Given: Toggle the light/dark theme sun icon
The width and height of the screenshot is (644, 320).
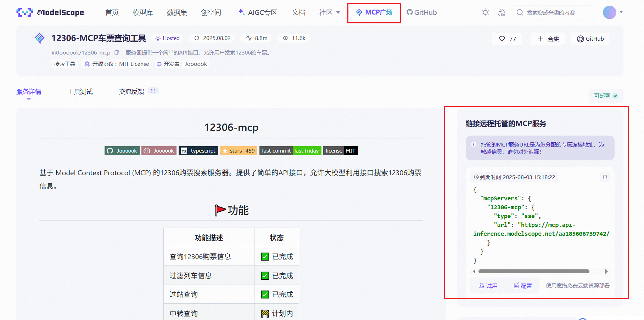Looking at the screenshot, I should 485,12.
